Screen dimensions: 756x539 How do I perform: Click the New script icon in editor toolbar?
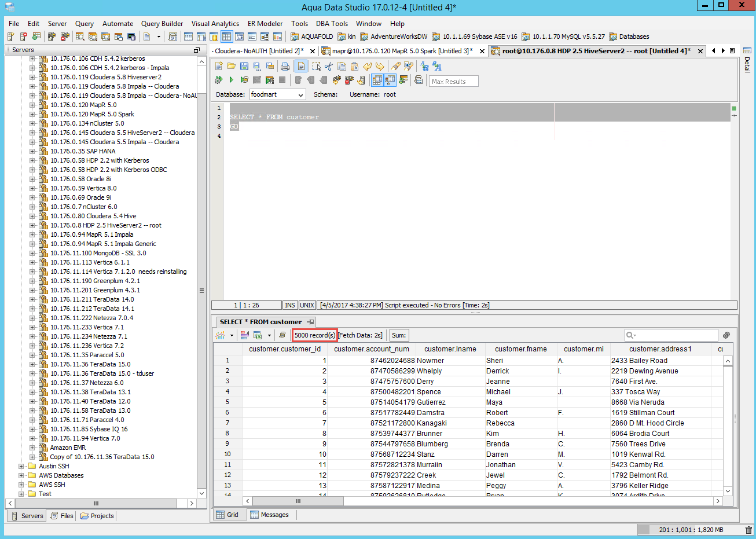point(219,66)
